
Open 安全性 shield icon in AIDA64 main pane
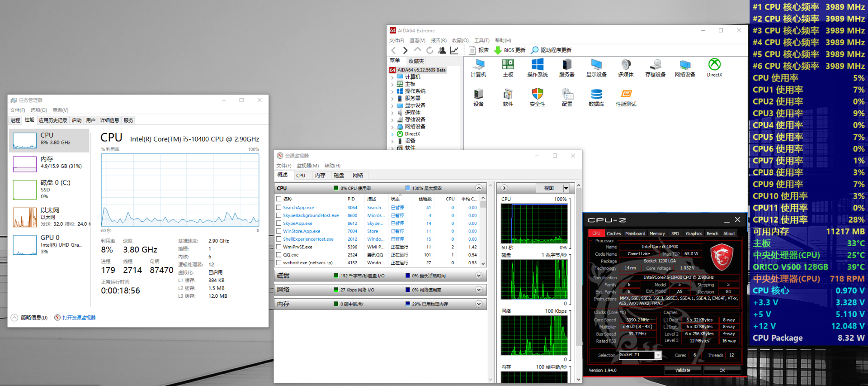[x=538, y=97]
